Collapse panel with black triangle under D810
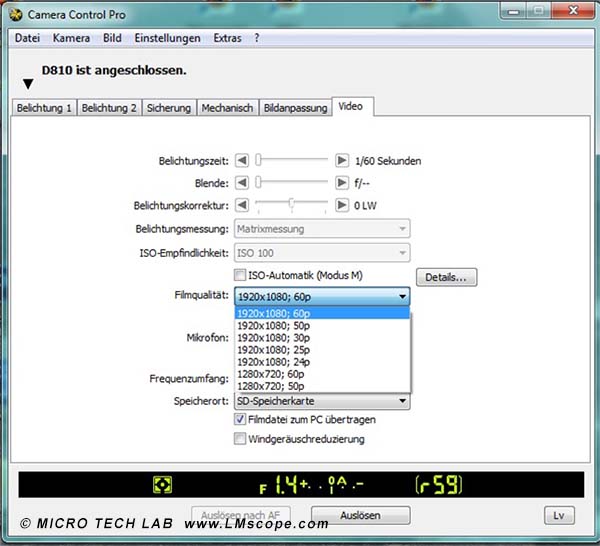This screenshot has width=600, height=546. [28, 84]
